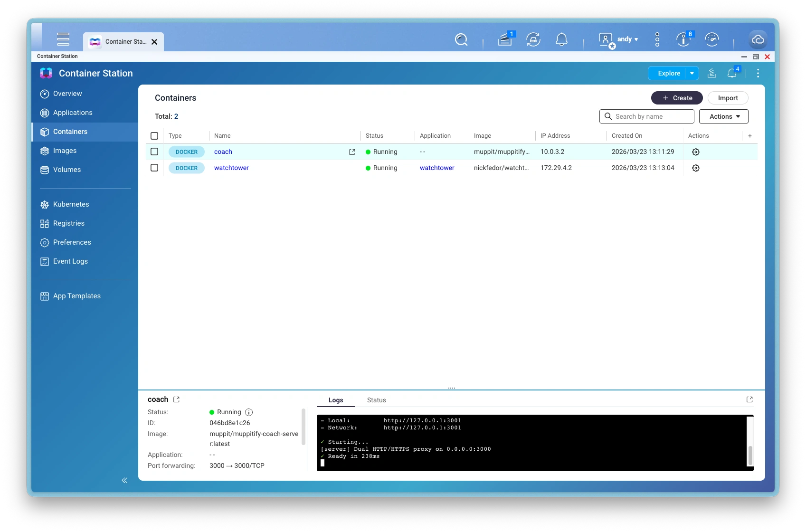Select all containers with header checkbox
This screenshot has height=532, width=806.
pos(154,136)
